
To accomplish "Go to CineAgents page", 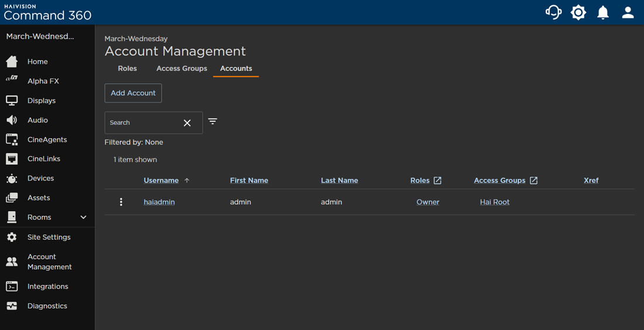I will point(47,140).
